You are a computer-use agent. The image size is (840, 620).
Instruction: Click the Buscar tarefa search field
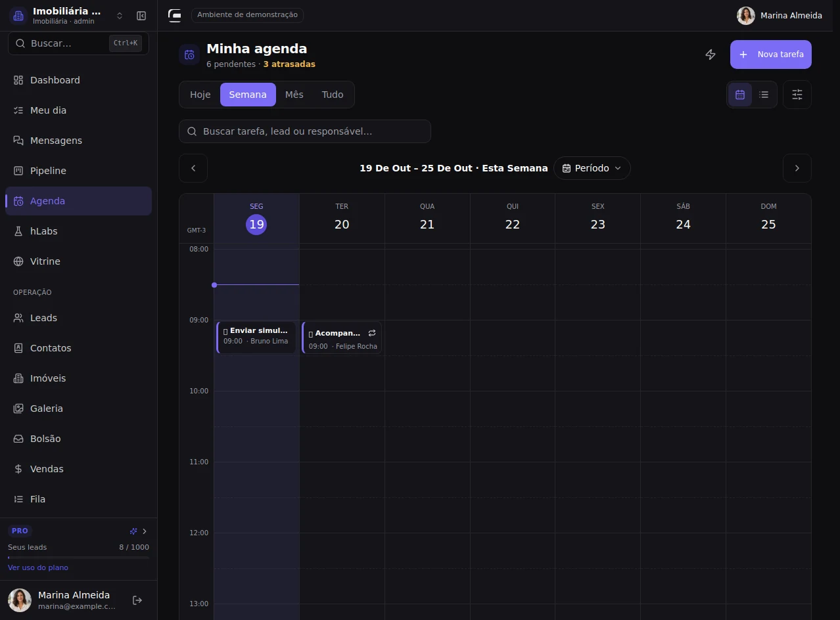[305, 131]
